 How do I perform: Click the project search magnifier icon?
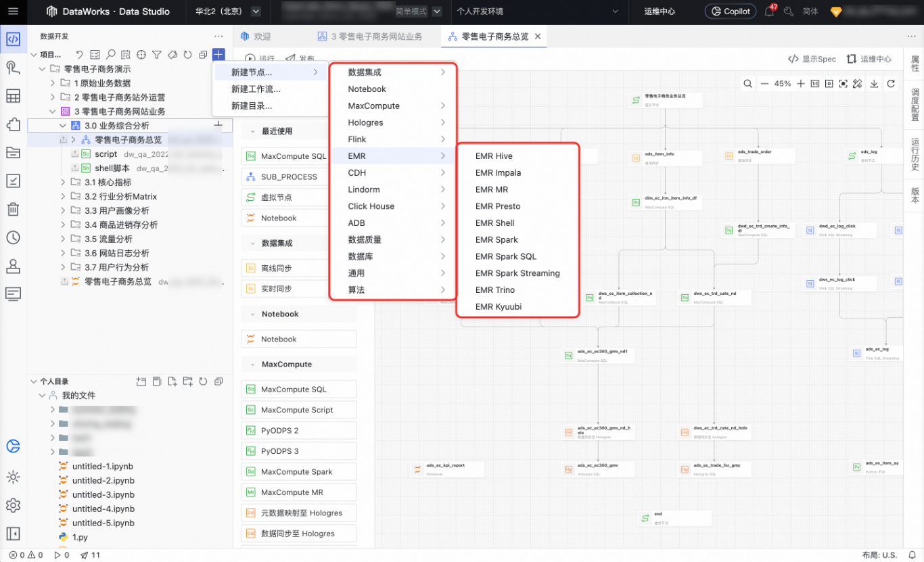(x=110, y=54)
